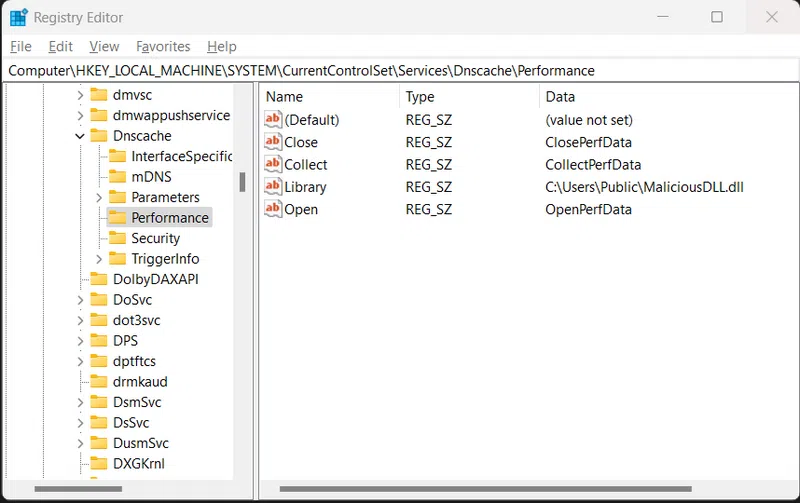Viewport: 800px width, 503px height.
Task: Click the Close value string icon
Action: coord(273,142)
